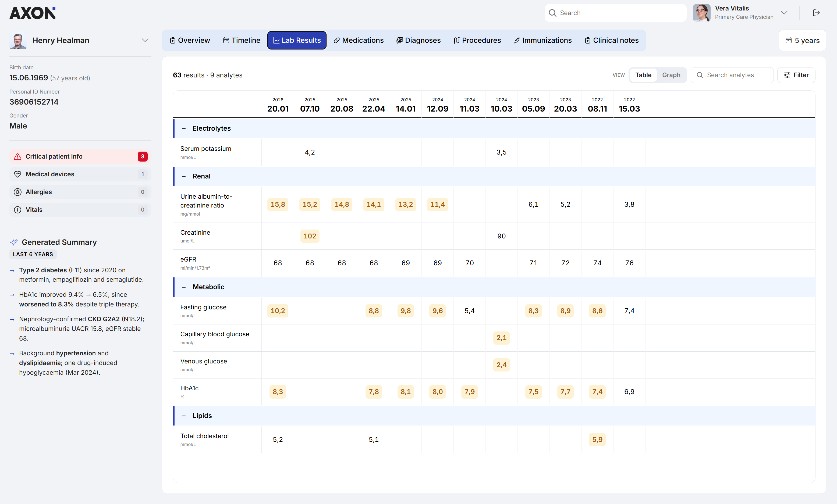The width and height of the screenshot is (837, 504).
Task: Open the Vera Vitalis user menu chevron
Action: click(784, 13)
